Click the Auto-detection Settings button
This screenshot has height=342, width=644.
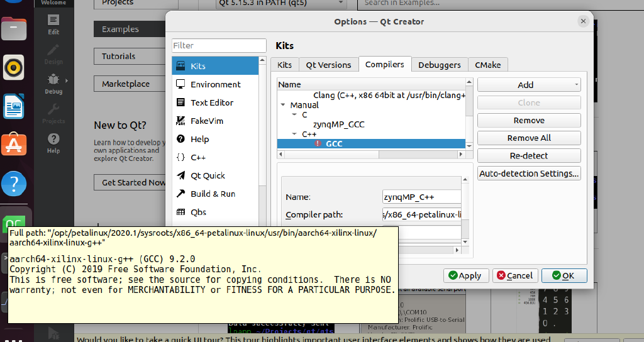tap(528, 174)
